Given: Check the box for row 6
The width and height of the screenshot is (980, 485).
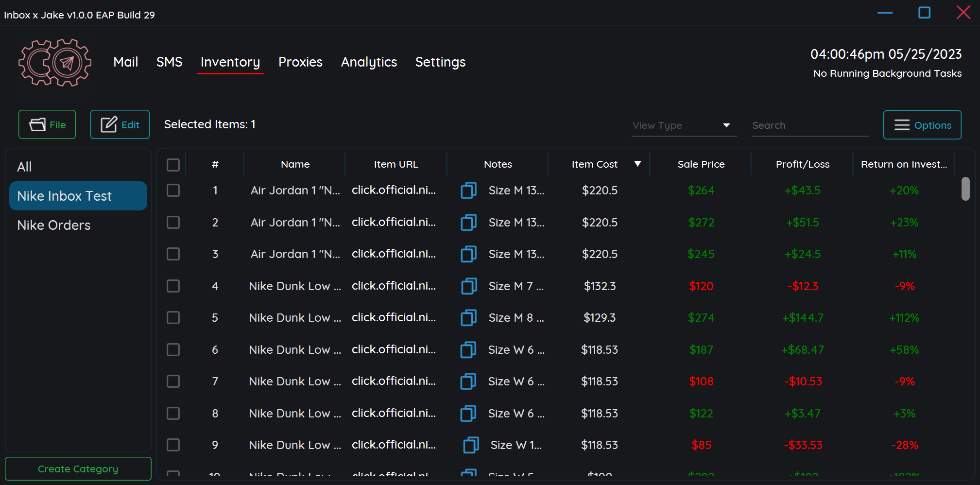Looking at the screenshot, I should 173,349.
